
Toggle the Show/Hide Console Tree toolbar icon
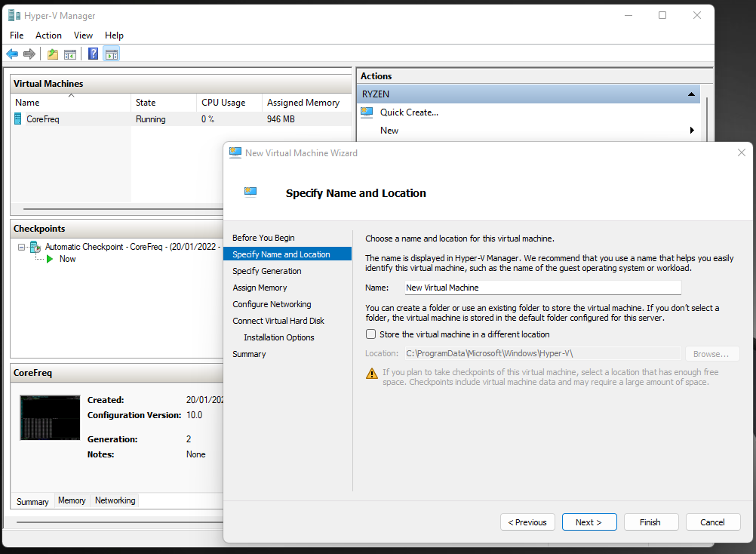[x=70, y=54]
